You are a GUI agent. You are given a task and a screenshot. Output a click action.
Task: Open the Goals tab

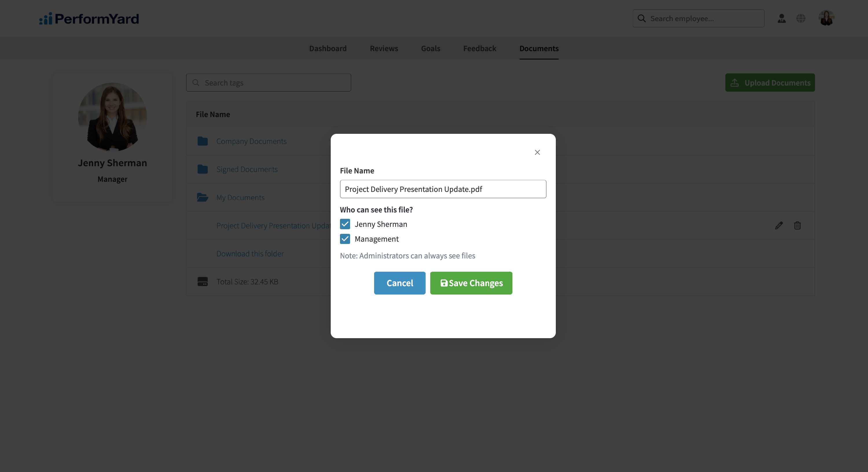click(x=431, y=49)
